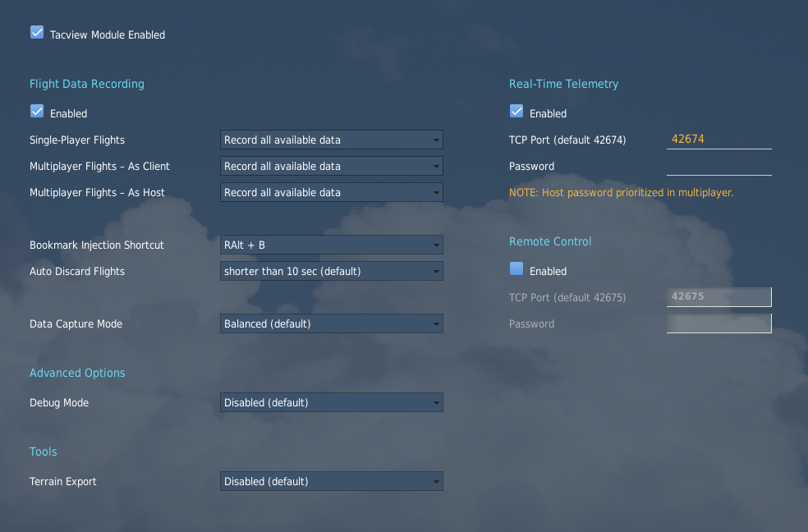Open the Terrain Export dropdown
Viewport: 808px width, 532px height.
click(x=332, y=482)
